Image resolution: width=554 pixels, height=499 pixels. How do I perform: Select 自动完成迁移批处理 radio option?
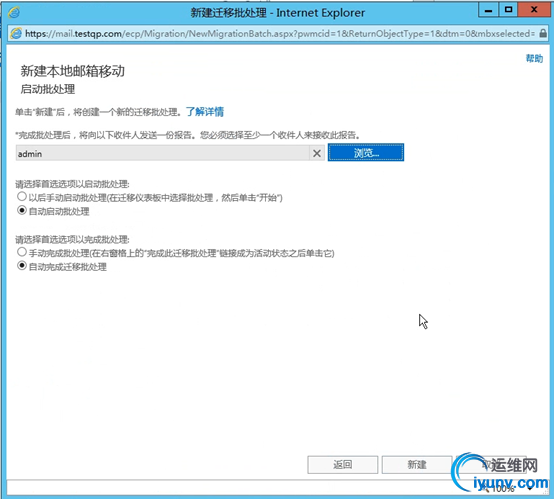tap(22, 265)
